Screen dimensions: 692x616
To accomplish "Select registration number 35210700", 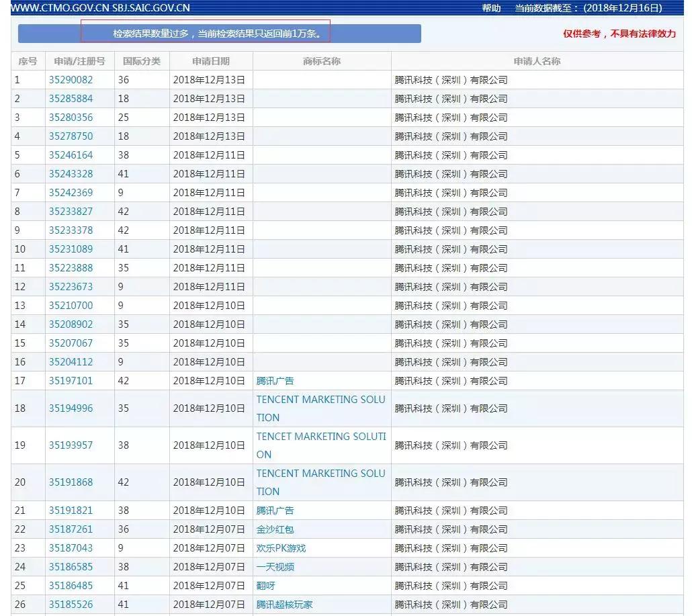I will pyautogui.click(x=71, y=306).
